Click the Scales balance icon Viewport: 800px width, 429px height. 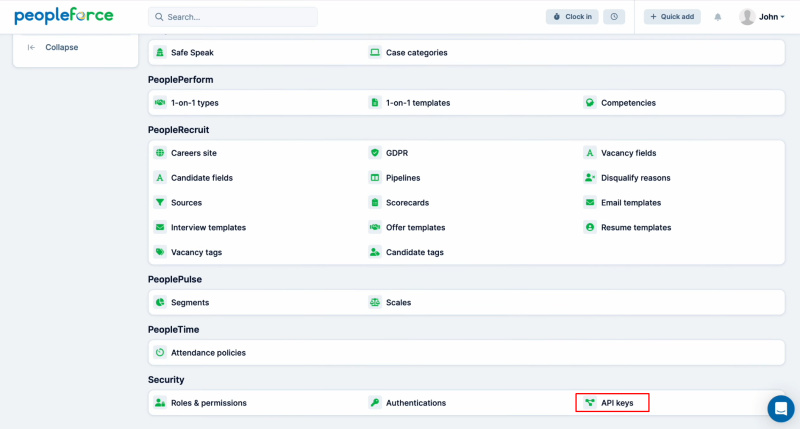pyautogui.click(x=375, y=302)
